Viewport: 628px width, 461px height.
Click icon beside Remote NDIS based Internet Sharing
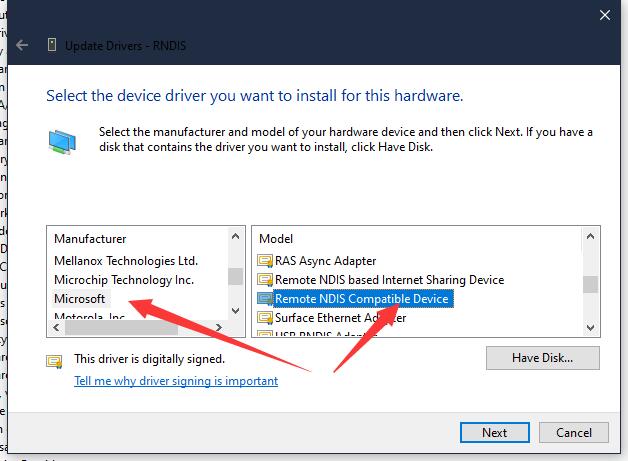click(x=265, y=280)
